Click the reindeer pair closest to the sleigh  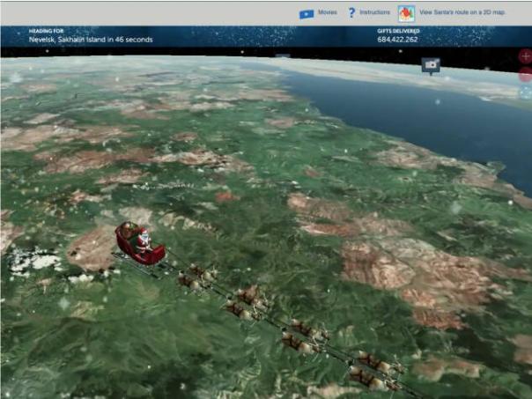[196, 278]
